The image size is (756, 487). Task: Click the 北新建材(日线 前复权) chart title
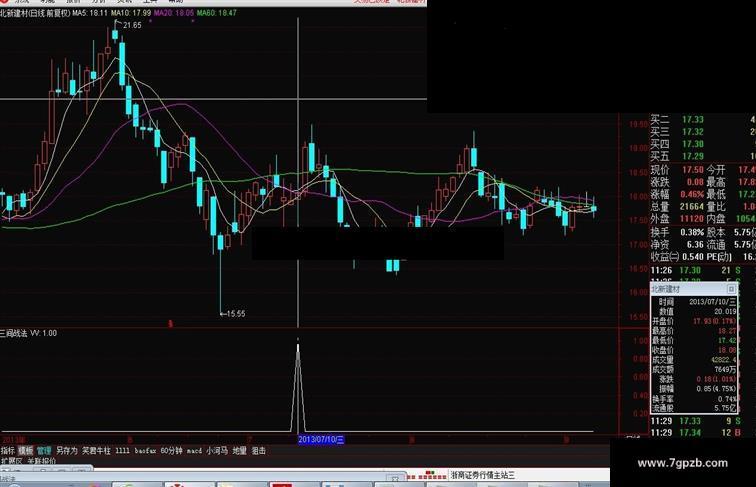coord(35,13)
